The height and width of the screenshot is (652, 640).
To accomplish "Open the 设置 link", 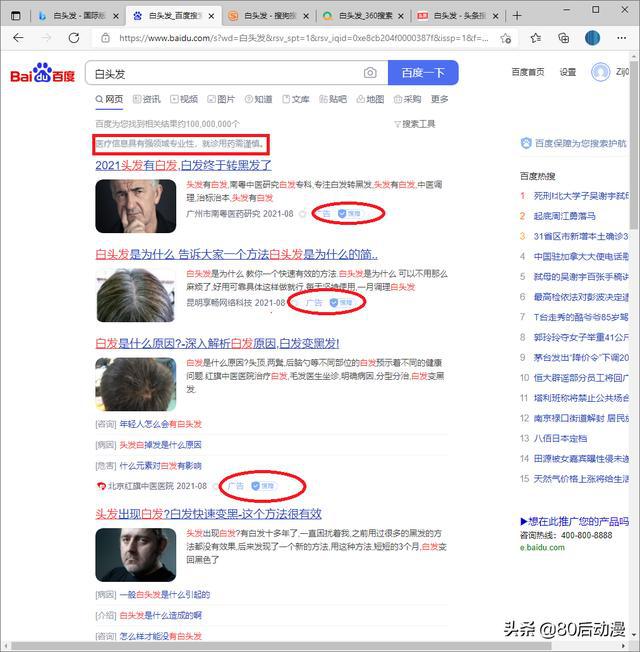I will 568,72.
